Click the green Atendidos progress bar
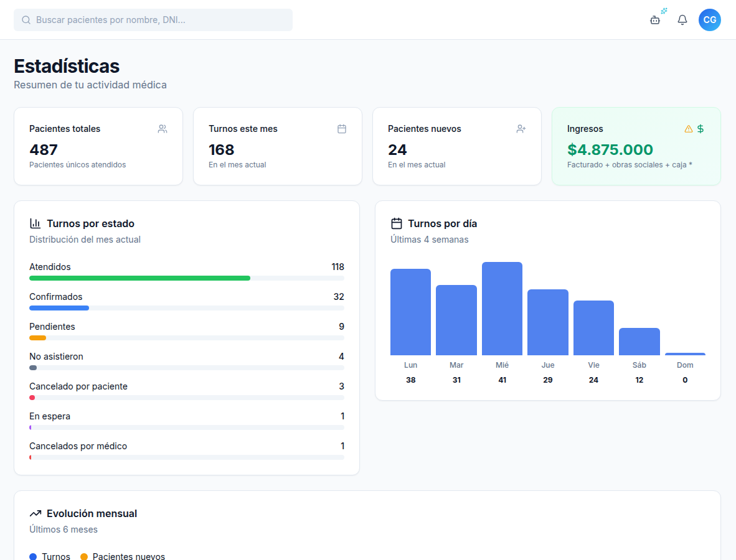Image resolution: width=736 pixels, height=560 pixels. pyautogui.click(x=140, y=278)
